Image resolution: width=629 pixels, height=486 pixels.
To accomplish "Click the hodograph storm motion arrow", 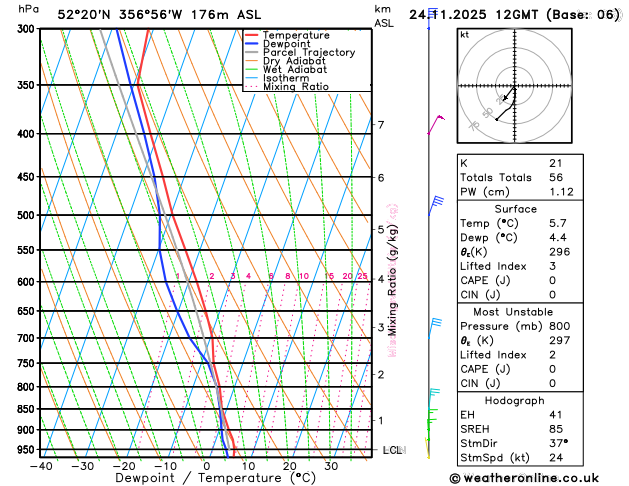I will click(509, 94).
